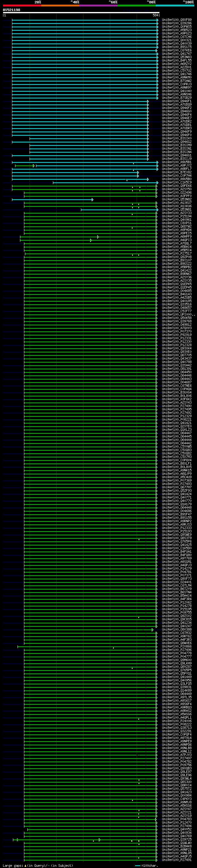
Task: Select hit label UniRef100_P15194
Action: point(176,216)
